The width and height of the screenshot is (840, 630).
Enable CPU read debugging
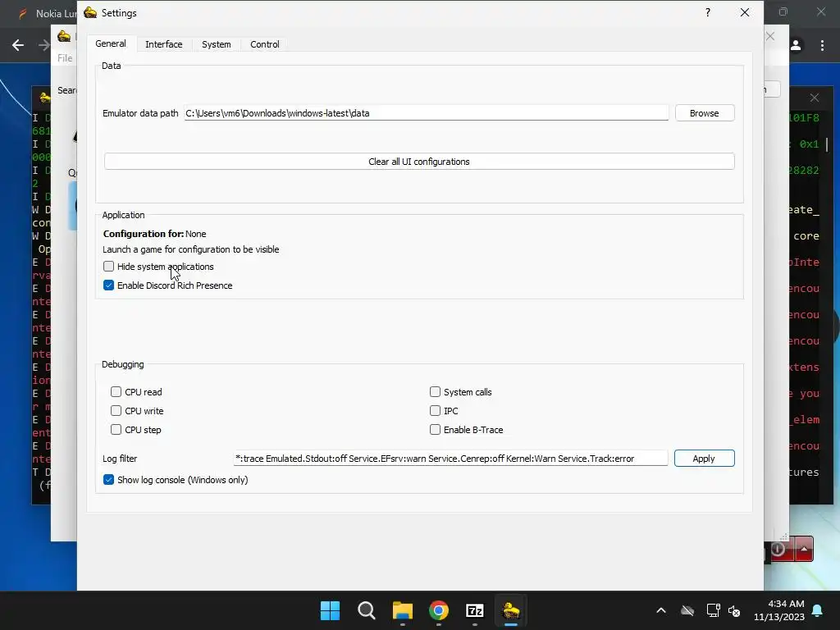(x=116, y=391)
